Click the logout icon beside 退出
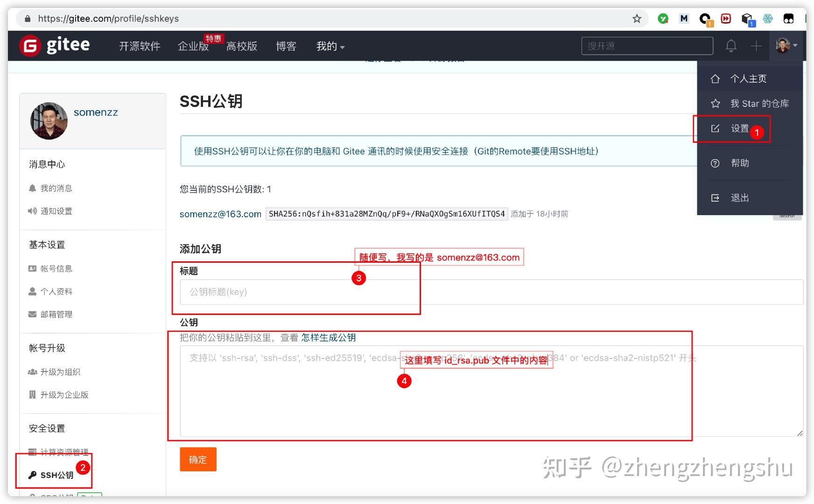 [x=715, y=197]
